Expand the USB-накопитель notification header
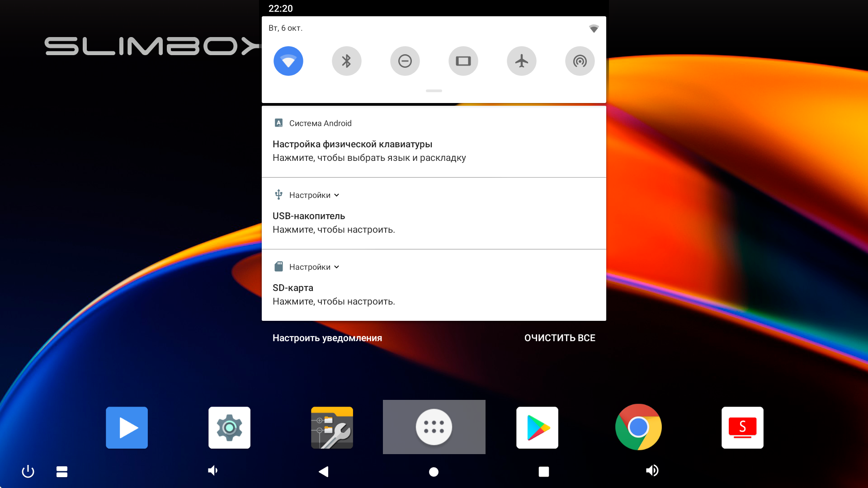Viewport: 868px width, 488px height. pos(336,195)
